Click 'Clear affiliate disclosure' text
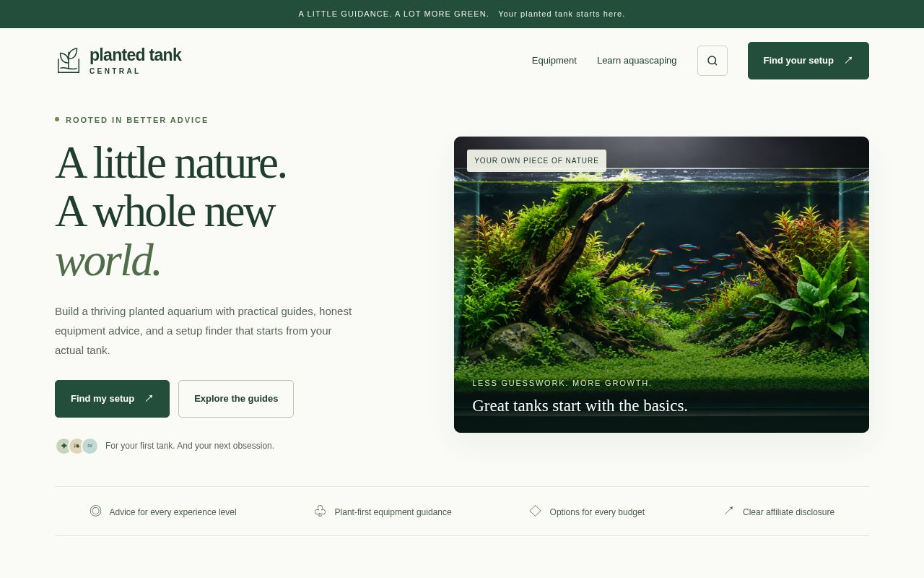 coord(788,512)
